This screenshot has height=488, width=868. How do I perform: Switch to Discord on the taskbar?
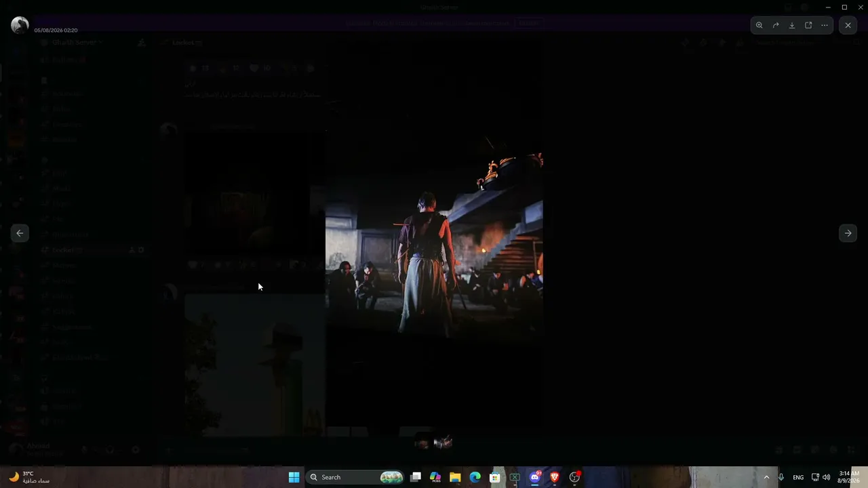(x=535, y=477)
